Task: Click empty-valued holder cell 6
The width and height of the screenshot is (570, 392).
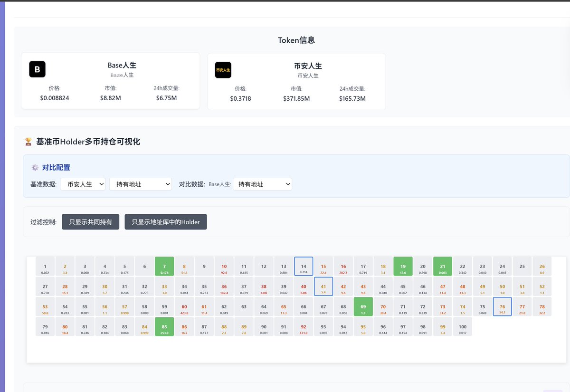Action: [x=144, y=266]
